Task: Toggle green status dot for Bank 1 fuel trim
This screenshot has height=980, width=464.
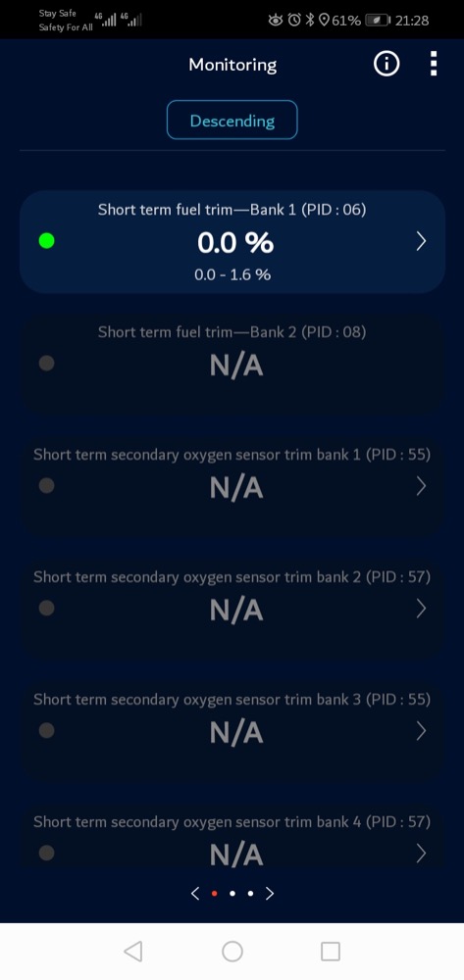Action: coord(46,241)
